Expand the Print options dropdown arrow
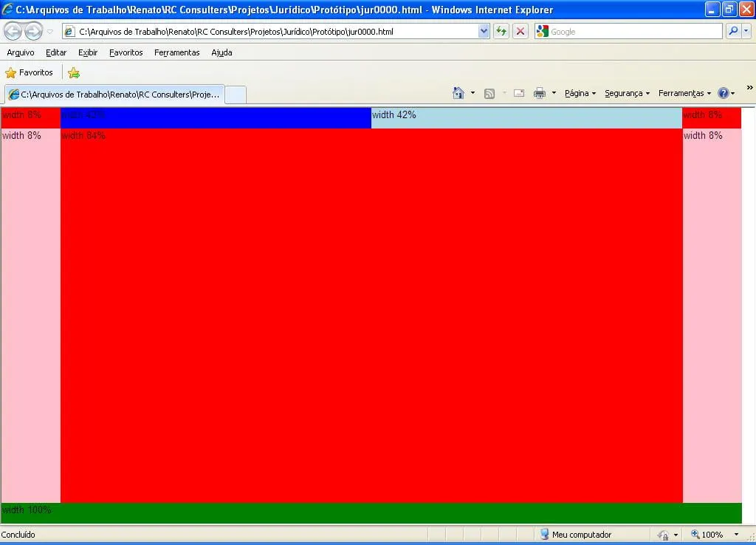 click(554, 93)
